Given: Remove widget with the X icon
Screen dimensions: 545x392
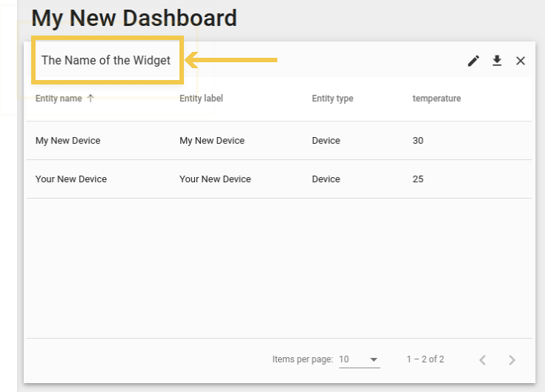Looking at the screenshot, I should [521, 61].
